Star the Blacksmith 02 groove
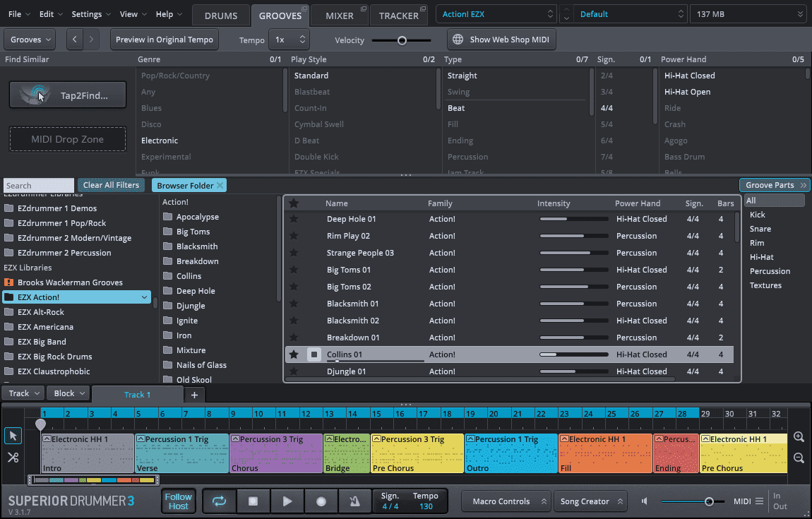This screenshot has width=812, height=519. [294, 321]
